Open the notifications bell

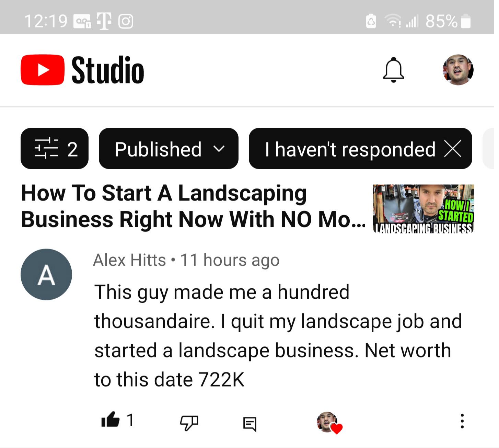393,70
